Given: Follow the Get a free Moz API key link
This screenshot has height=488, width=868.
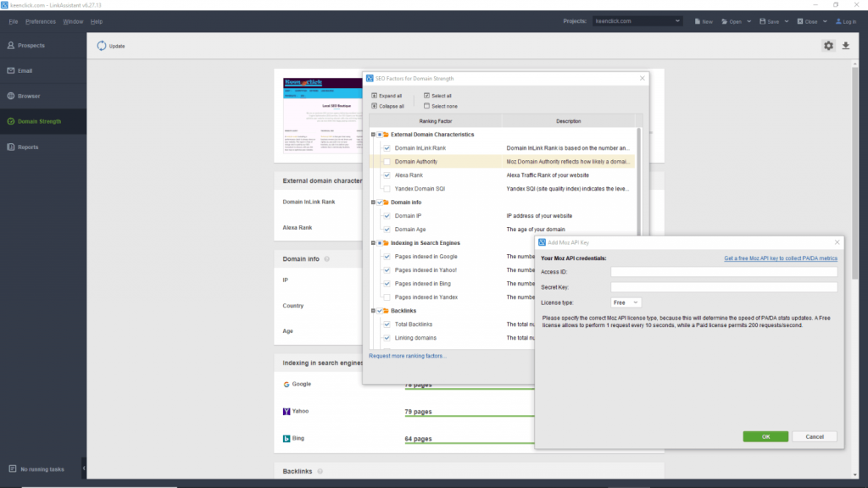Looking at the screenshot, I should tap(781, 258).
